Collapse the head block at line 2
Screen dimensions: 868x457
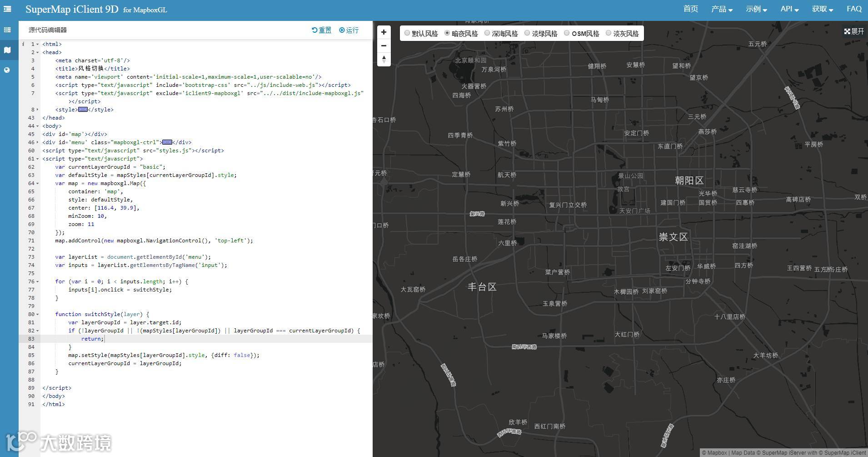[x=37, y=53]
